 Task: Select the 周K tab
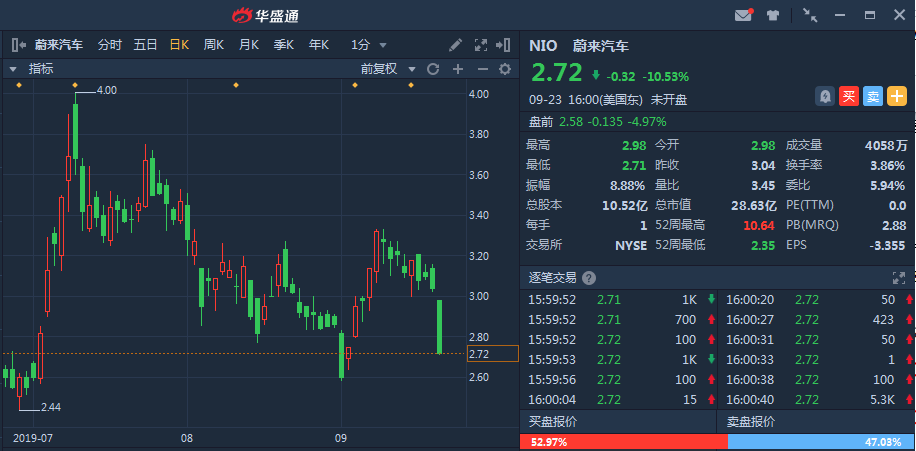click(x=214, y=45)
